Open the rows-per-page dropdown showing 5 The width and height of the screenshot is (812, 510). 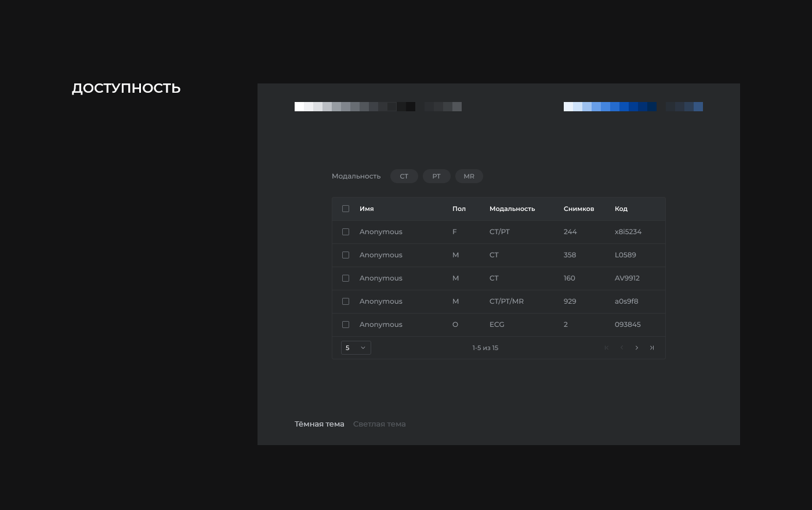point(356,348)
